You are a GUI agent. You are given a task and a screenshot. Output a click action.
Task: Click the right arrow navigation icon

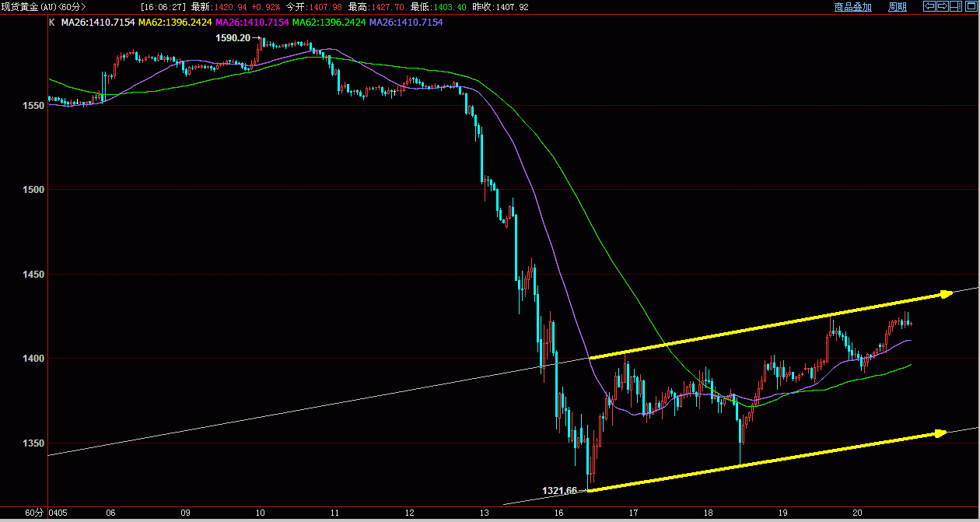coord(943,6)
